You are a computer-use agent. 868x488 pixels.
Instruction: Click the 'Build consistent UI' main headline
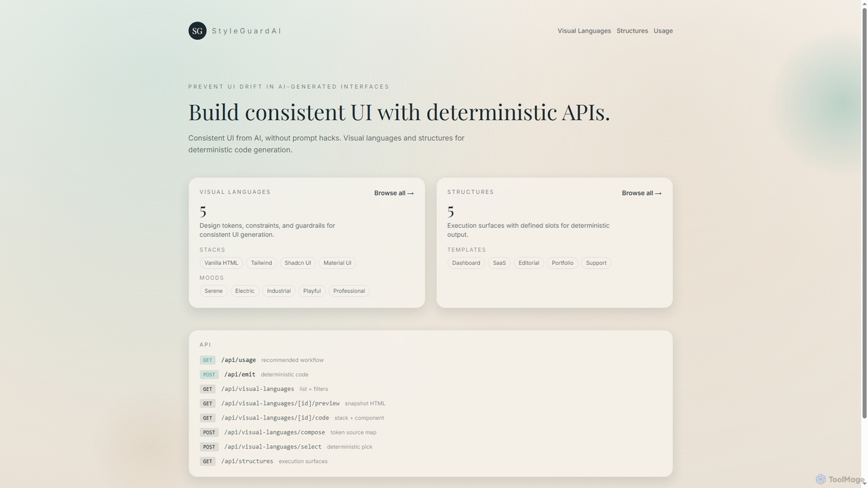click(399, 112)
